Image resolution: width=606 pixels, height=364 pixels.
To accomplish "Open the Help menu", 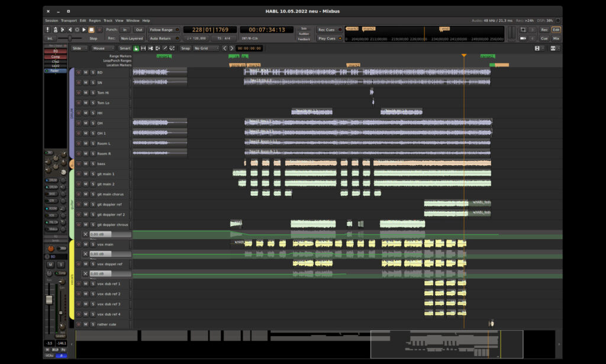I will click(146, 21).
